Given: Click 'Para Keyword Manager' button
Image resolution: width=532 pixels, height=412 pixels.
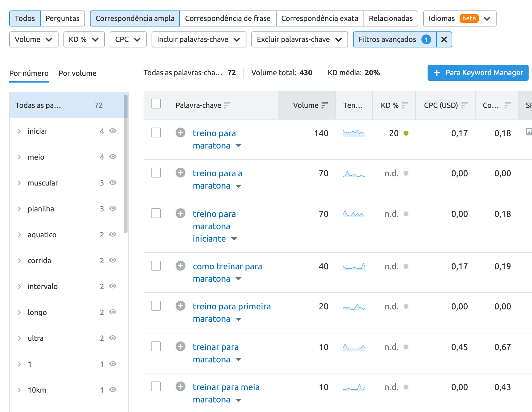Looking at the screenshot, I should point(478,73).
